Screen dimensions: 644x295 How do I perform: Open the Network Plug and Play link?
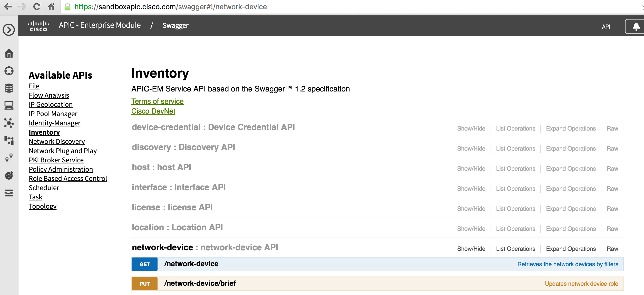pyautogui.click(x=63, y=151)
